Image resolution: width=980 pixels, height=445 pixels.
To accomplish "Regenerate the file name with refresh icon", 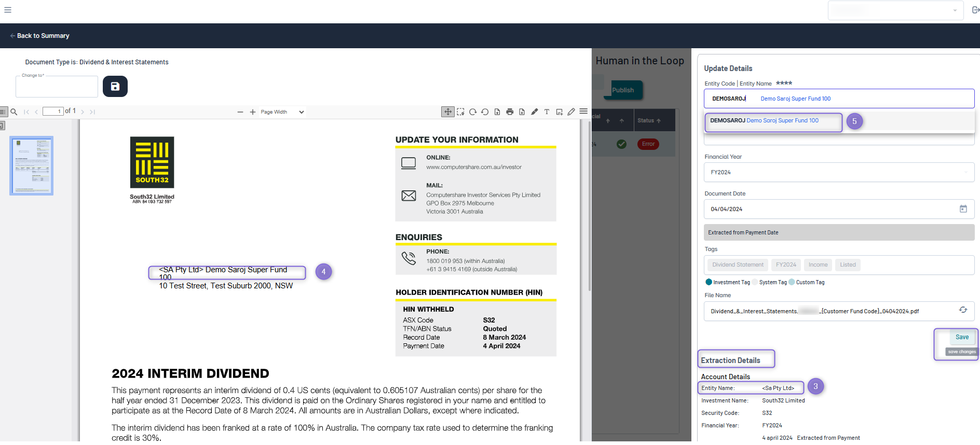I will 963,310.
